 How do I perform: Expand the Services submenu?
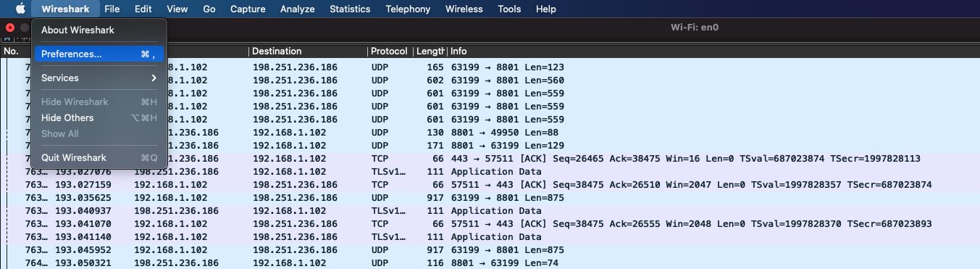pyautogui.click(x=99, y=78)
